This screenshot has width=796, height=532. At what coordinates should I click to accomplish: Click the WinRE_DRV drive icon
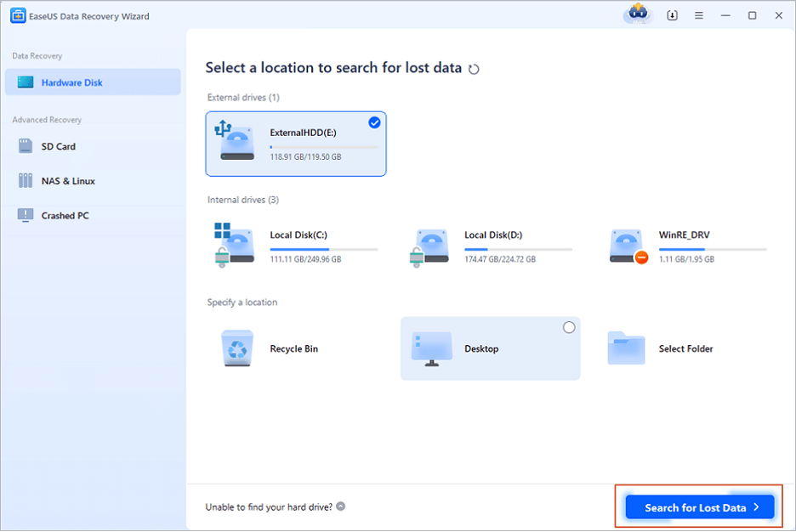(628, 247)
